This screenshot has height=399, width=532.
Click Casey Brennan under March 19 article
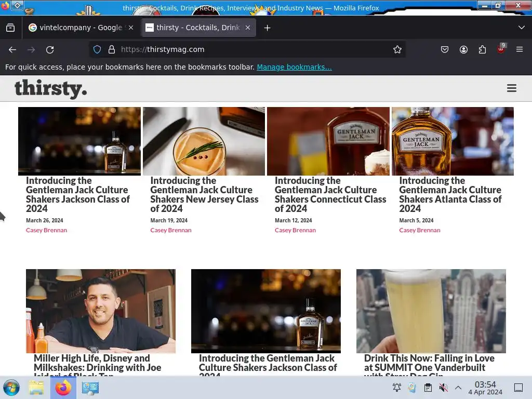(170, 230)
